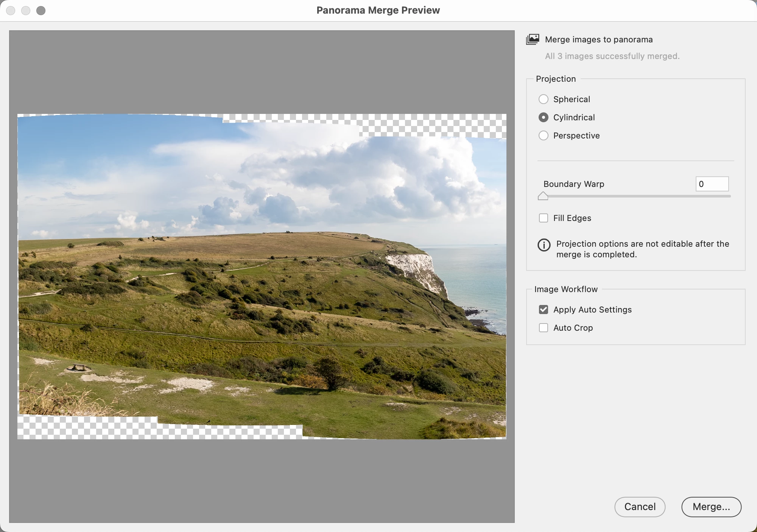757x532 pixels.
Task: Select the Cylindrical projection radio button
Action: coord(544,117)
